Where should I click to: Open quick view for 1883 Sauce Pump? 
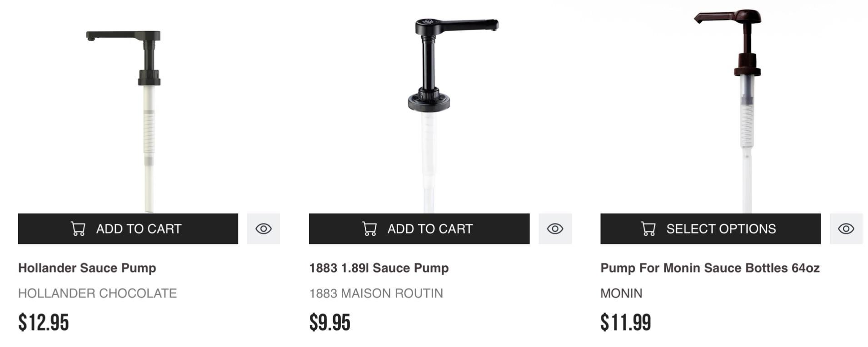click(555, 228)
